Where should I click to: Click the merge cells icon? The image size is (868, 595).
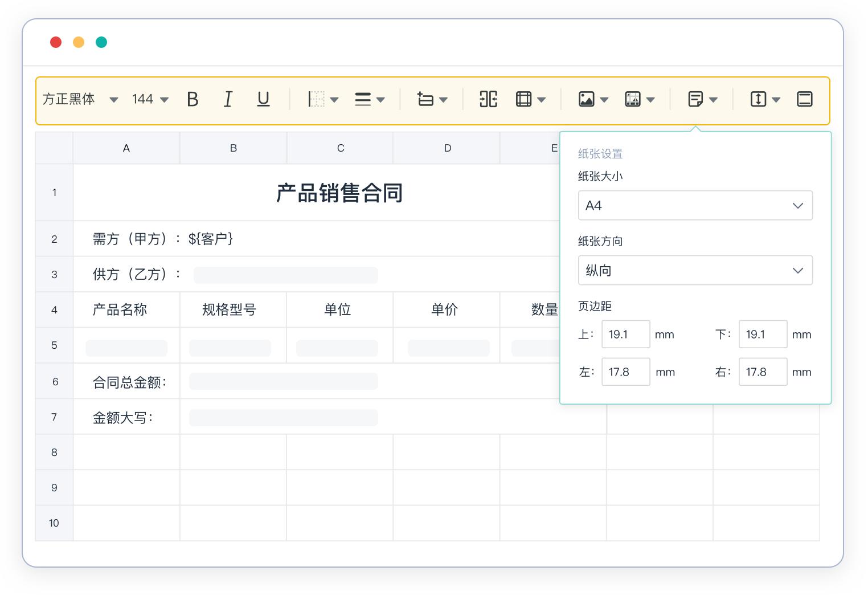(x=488, y=99)
